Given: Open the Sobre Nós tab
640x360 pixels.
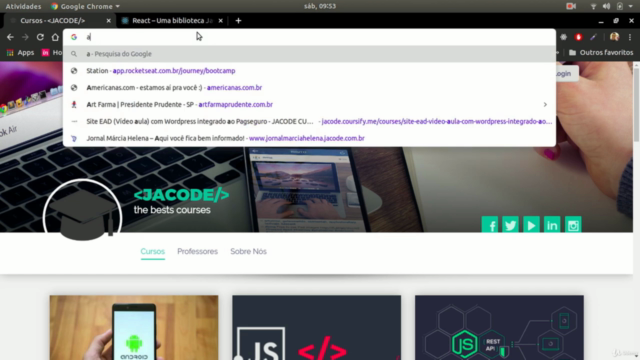Looking at the screenshot, I should point(248,251).
